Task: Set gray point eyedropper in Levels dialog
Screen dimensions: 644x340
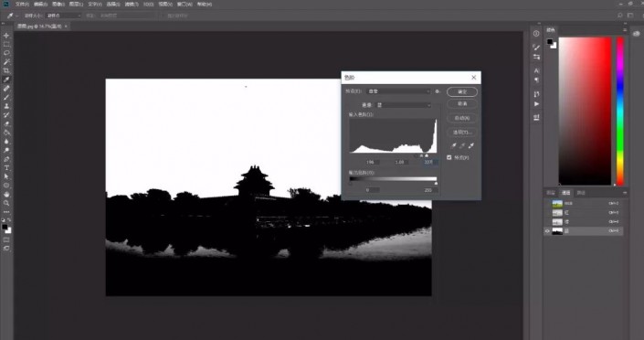Action: coord(462,145)
